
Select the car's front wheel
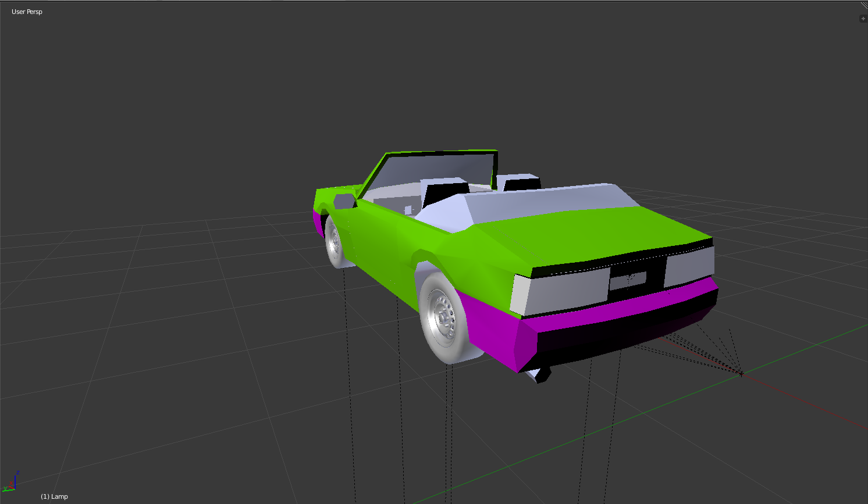tap(336, 242)
